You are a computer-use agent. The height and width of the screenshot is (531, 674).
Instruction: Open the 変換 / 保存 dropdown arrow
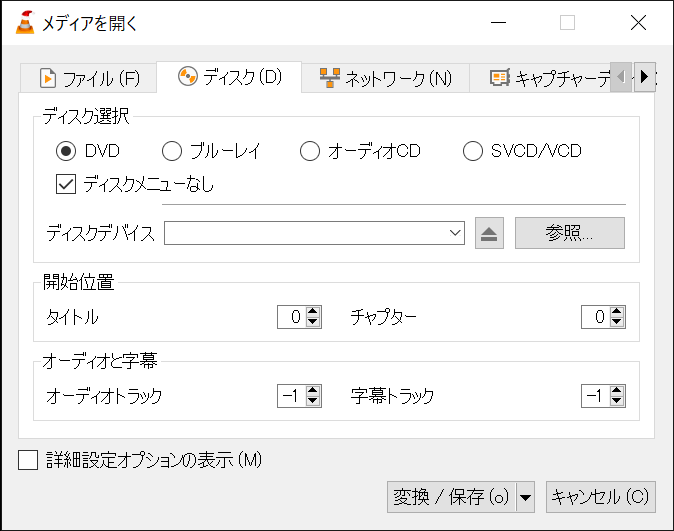pyautogui.click(x=525, y=497)
